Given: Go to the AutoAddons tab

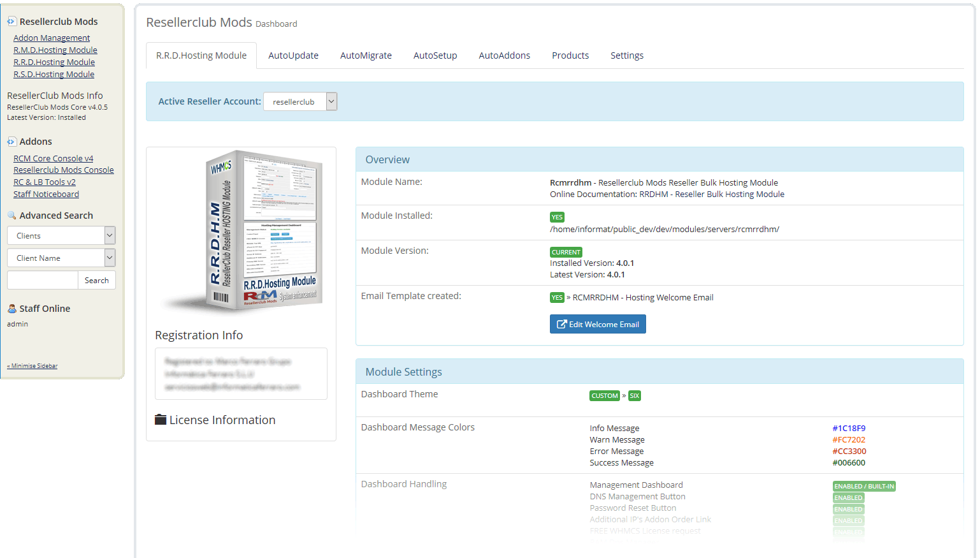Looking at the screenshot, I should click(505, 55).
